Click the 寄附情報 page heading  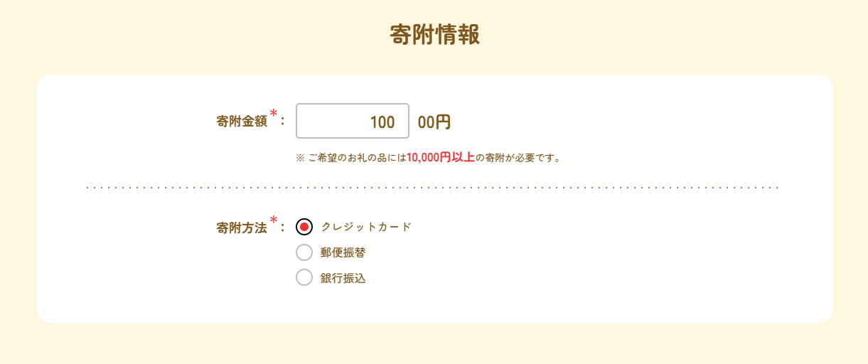(x=434, y=35)
